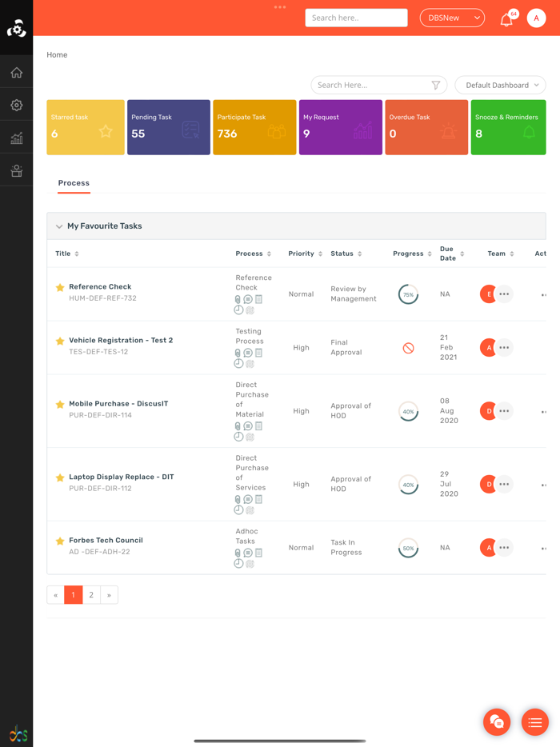This screenshot has width=560, height=747.
Task: Unstar Vehicle Registration - Test 2 task
Action: (x=60, y=341)
